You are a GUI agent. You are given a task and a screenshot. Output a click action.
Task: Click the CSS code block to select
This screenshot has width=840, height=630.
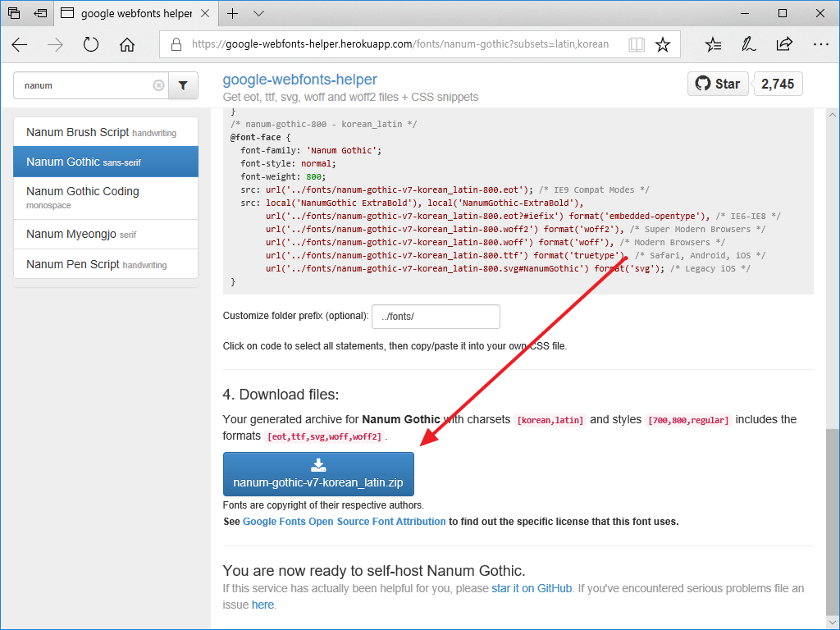518,201
